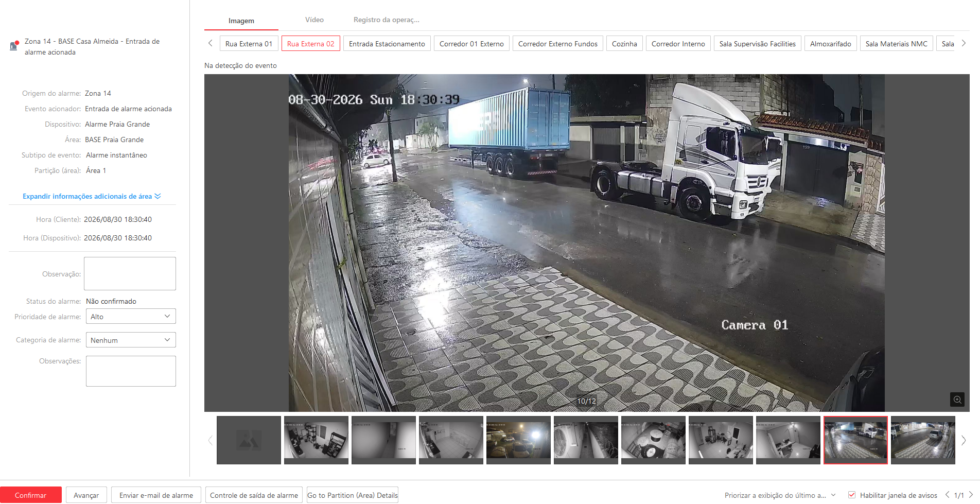Select Corredor 01 Externo camera
This screenshot has height=504, width=980.
point(472,44)
